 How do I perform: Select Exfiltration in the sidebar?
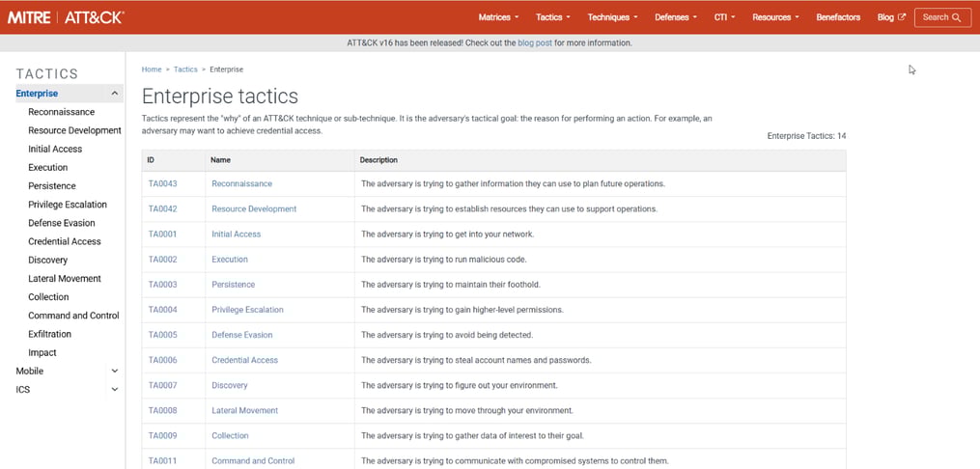pos(50,334)
